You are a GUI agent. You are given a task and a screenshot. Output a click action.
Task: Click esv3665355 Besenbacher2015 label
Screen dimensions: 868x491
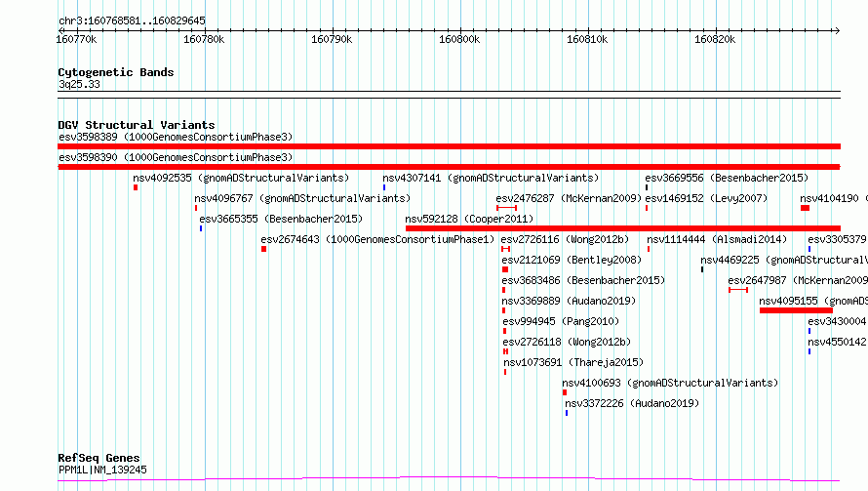281,219
